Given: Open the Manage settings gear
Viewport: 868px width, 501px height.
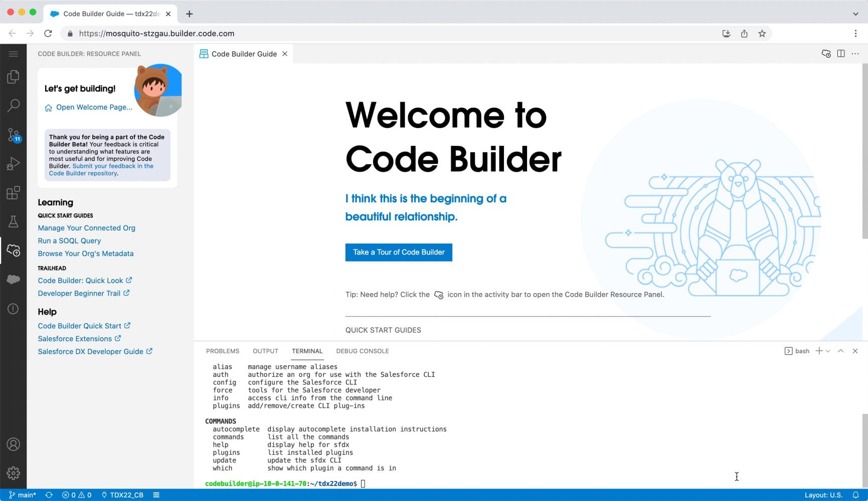Looking at the screenshot, I should point(14,473).
